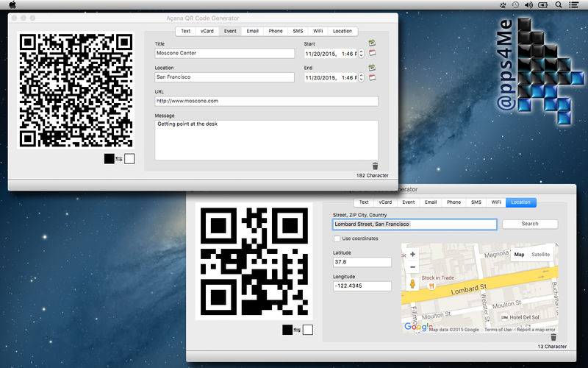Click the trash icon below the map
The width and height of the screenshot is (588, 368).
pyautogui.click(x=553, y=336)
